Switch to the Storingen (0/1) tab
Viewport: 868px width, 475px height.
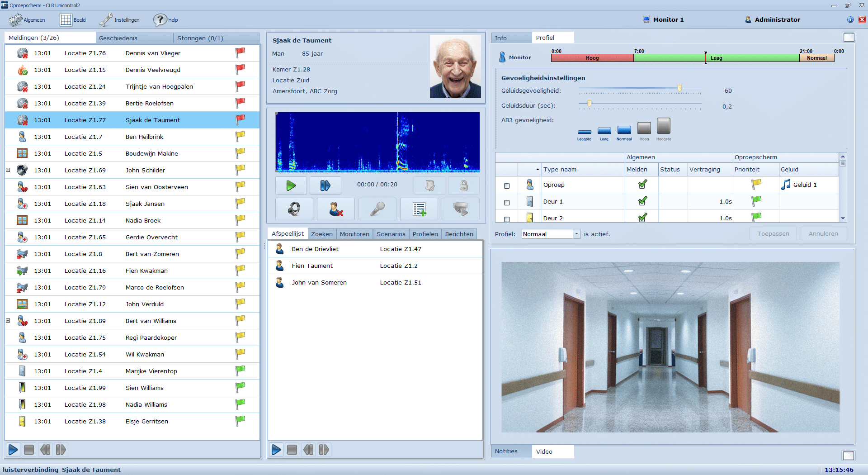point(200,38)
